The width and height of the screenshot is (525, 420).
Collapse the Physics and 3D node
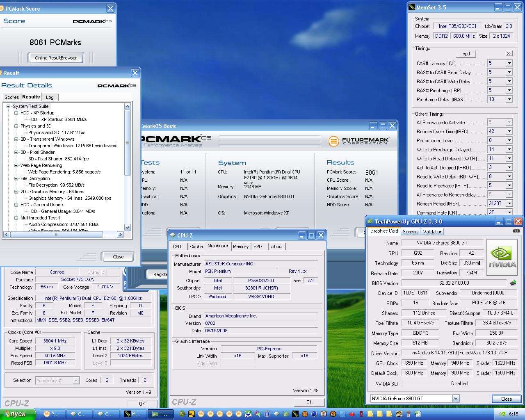[16, 126]
